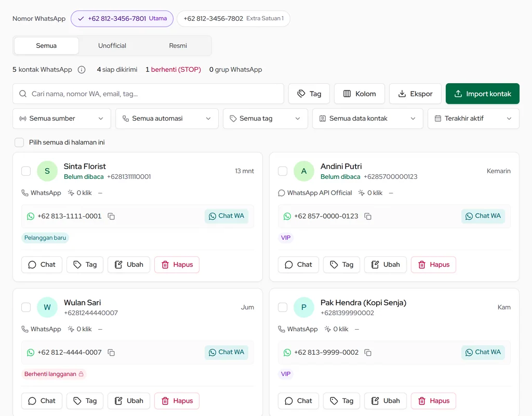This screenshot has width=532, height=416.
Task: Click the Ekspor button
Action: (415, 94)
